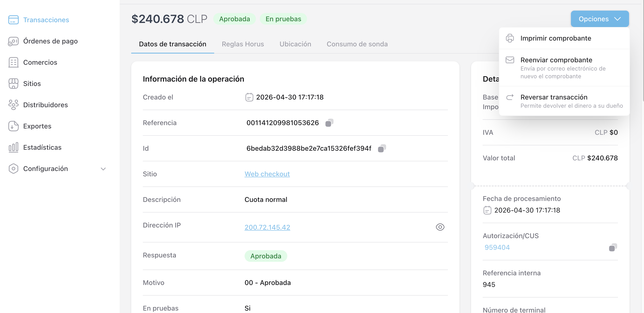Click the IVA CLP $0 value
The height and width of the screenshot is (313, 644).
tap(606, 132)
